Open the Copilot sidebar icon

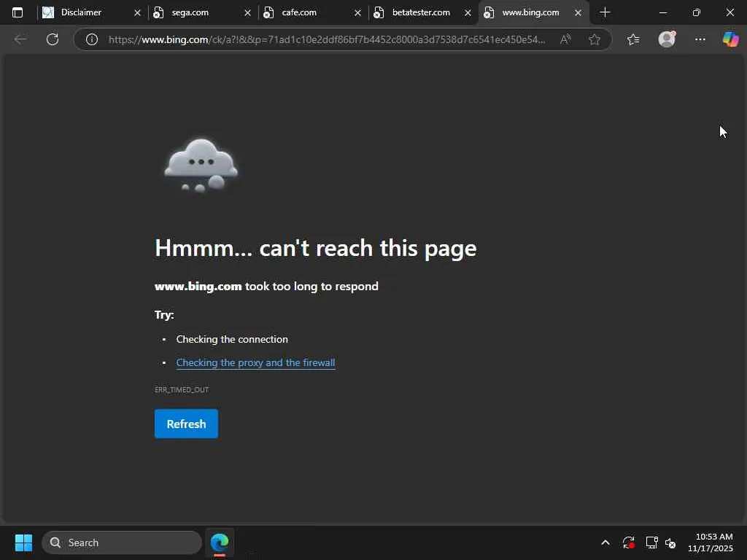pyautogui.click(x=730, y=39)
